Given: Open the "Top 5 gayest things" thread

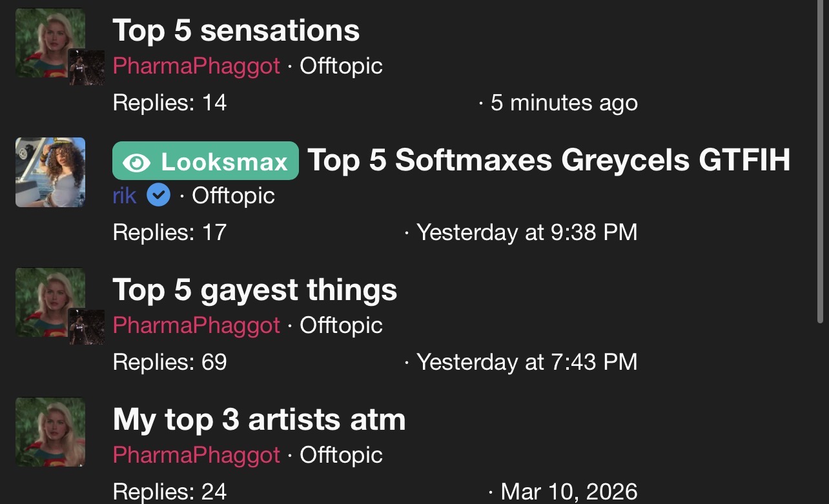Looking at the screenshot, I should 254,290.
